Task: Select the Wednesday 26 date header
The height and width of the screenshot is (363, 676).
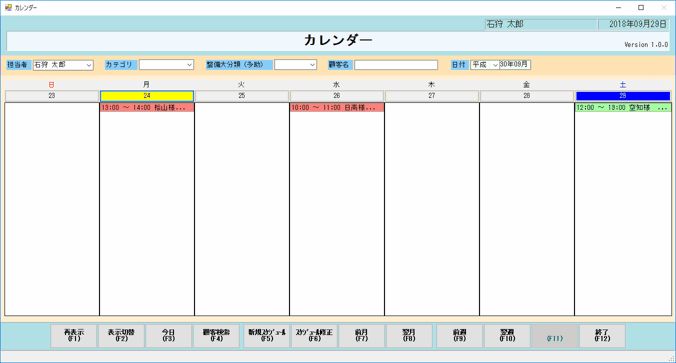Action: click(x=337, y=96)
